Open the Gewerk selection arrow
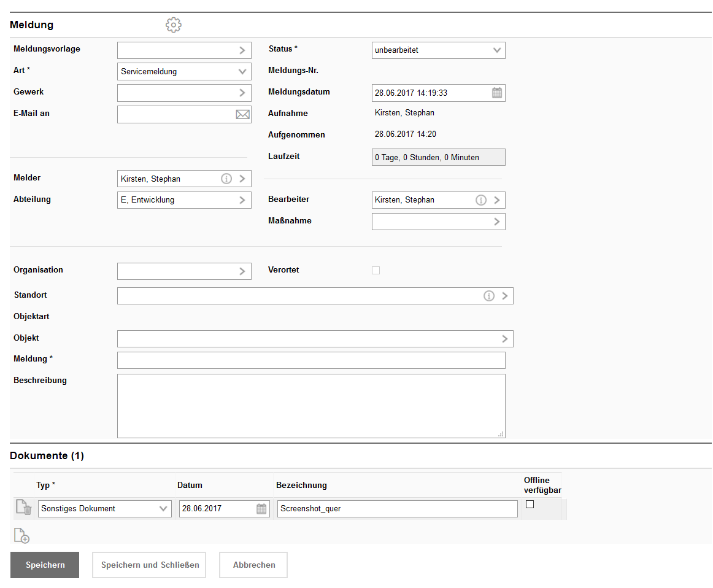This screenshot has height=588, width=713. (242, 93)
